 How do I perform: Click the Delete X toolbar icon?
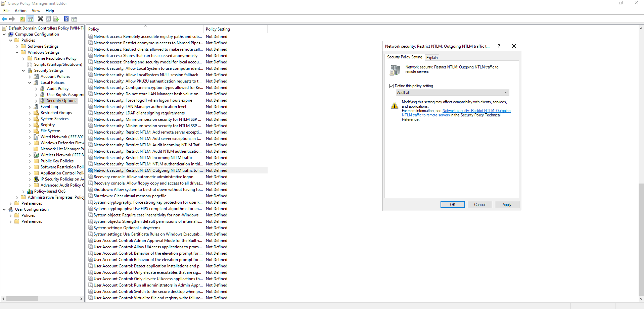click(40, 19)
